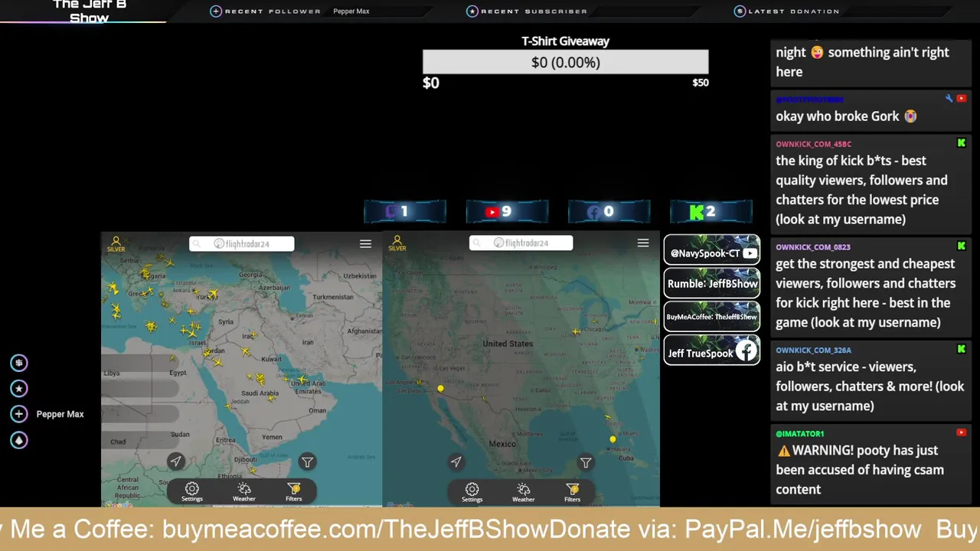Viewport: 980px width, 551px height.
Task: Click the Kick badge on OWNKICK_COM_326A message
Action: pos(962,350)
